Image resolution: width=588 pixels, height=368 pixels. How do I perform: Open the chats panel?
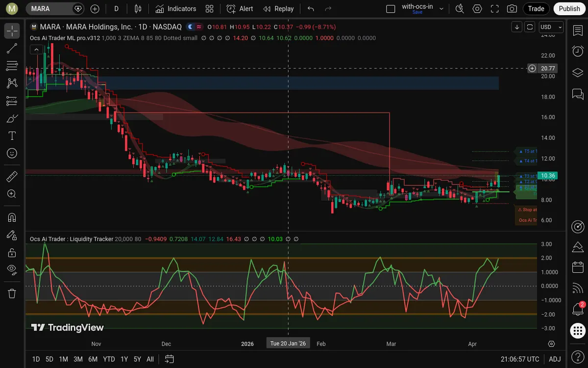coord(578,93)
